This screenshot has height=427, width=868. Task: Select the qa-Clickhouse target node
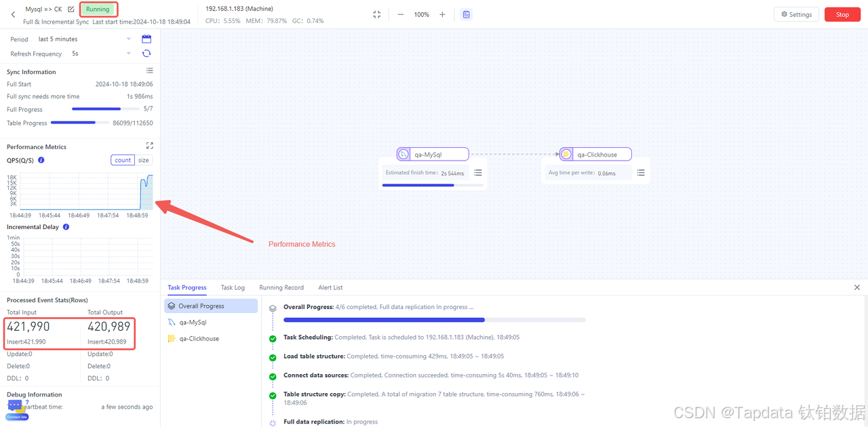(595, 155)
